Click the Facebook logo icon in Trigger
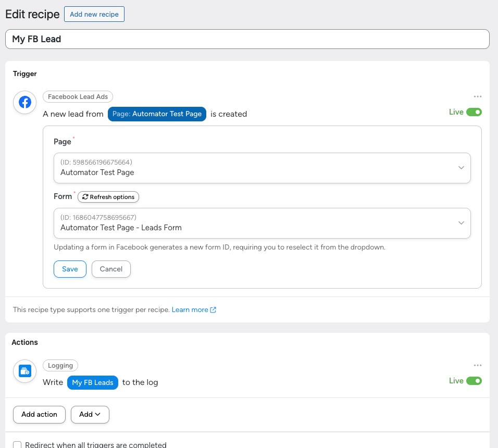Screen dimensions: 498x448 coord(25,103)
